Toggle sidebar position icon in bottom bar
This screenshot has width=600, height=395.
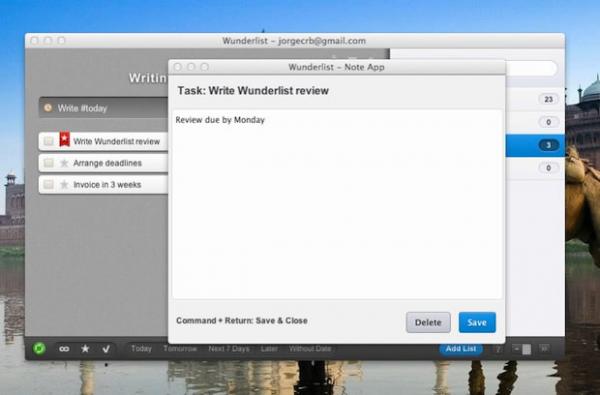click(x=522, y=349)
